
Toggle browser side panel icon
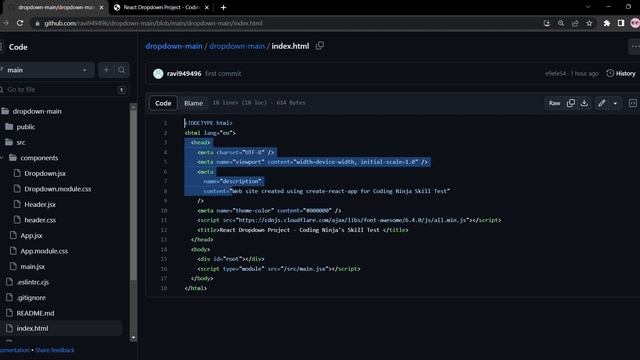(x=621, y=23)
